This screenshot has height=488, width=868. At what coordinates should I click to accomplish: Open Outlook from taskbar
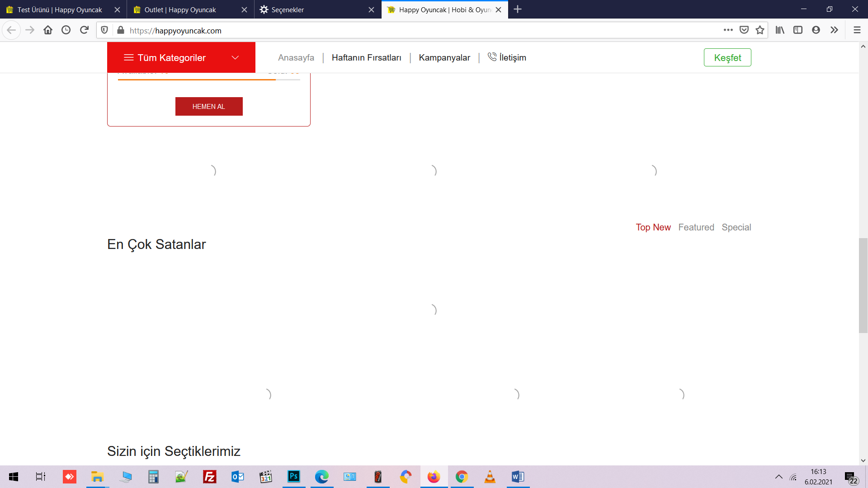[x=238, y=477]
